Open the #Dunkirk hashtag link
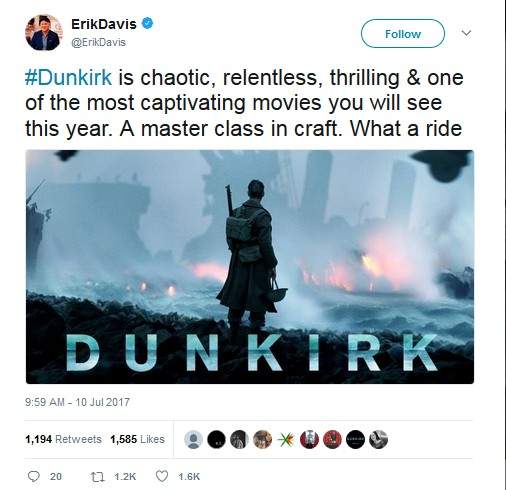This screenshot has height=490, width=506. pyautogui.click(x=68, y=77)
